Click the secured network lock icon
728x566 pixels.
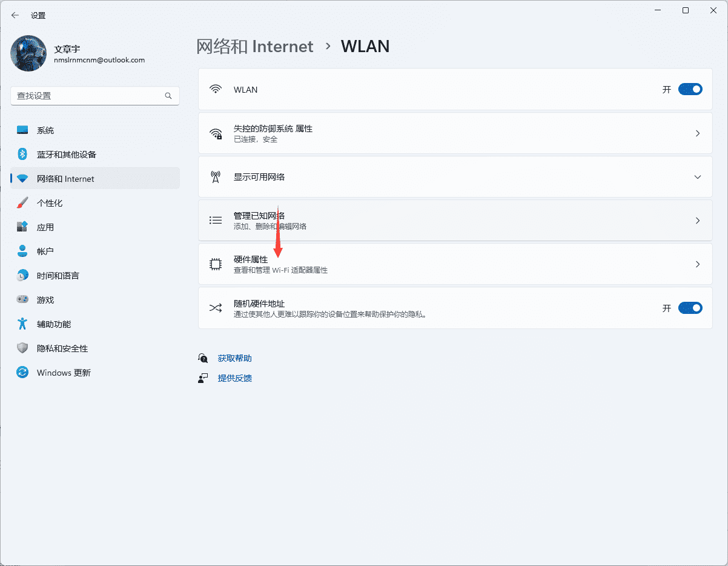[216, 133]
